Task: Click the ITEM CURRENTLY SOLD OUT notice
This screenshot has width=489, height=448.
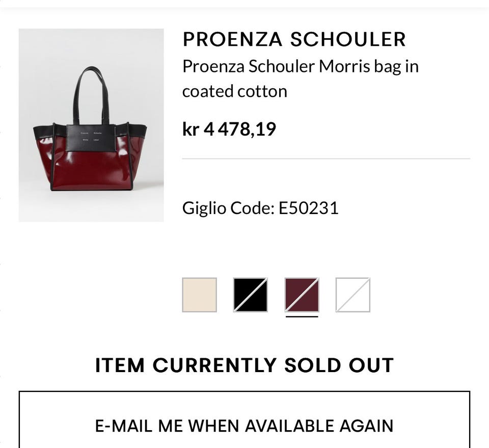Action: [244, 365]
